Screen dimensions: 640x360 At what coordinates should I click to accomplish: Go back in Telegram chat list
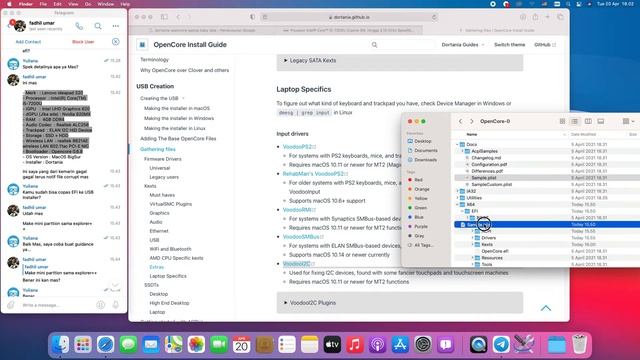(9, 26)
